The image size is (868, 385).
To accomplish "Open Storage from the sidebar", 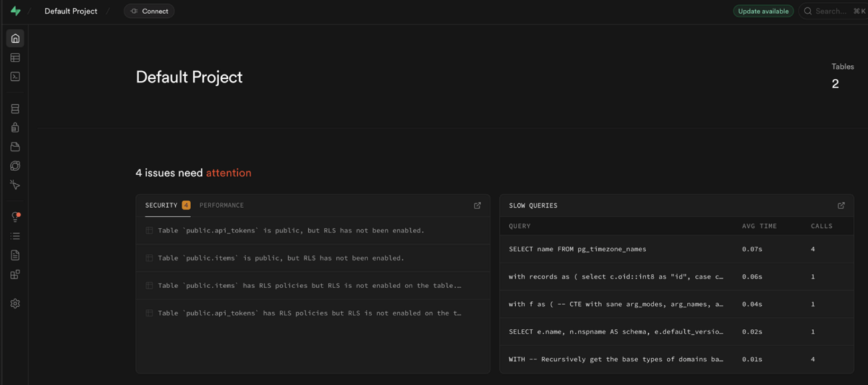I will [15, 147].
